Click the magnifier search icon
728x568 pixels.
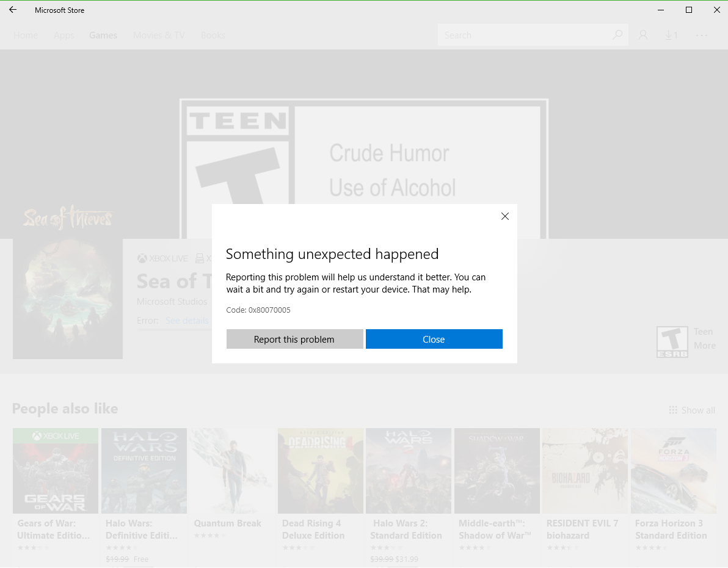tap(617, 35)
